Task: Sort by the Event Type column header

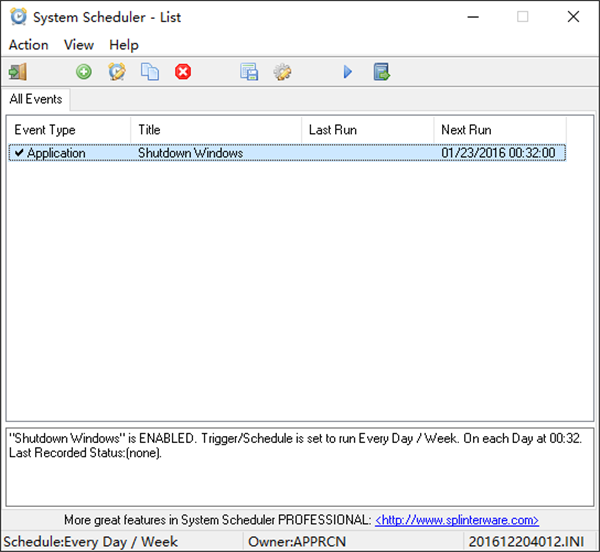Action: [x=69, y=130]
